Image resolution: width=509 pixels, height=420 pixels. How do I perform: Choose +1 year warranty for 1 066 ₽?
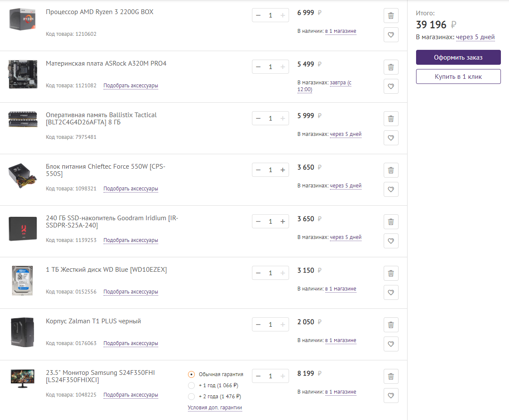191,385
